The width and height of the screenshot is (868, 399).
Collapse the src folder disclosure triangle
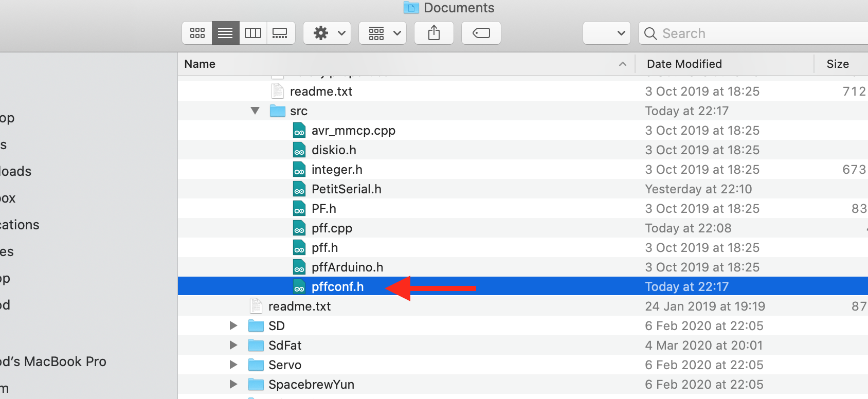click(255, 111)
